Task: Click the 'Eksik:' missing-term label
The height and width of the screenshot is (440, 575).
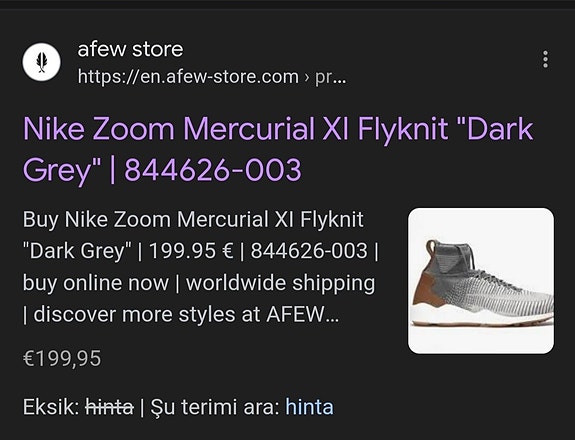Action: (51, 407)
